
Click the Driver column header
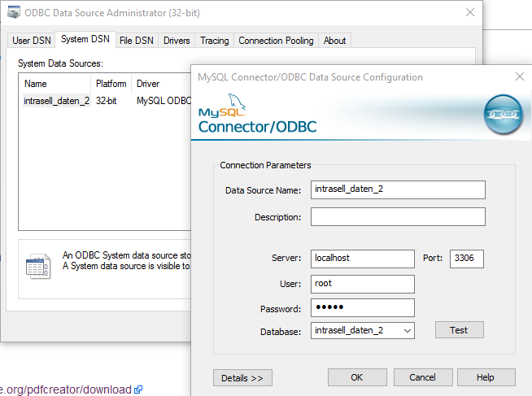pos(161,84)
